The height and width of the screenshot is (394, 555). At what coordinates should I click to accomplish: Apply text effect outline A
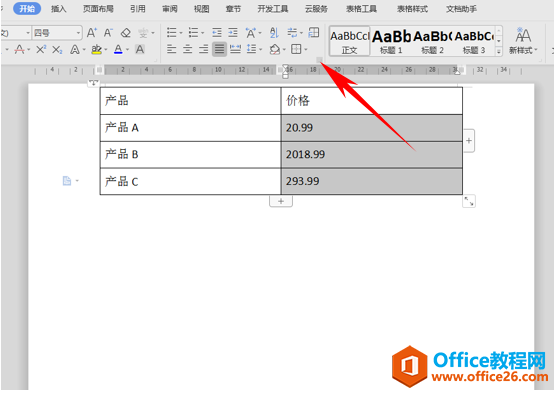75,50
